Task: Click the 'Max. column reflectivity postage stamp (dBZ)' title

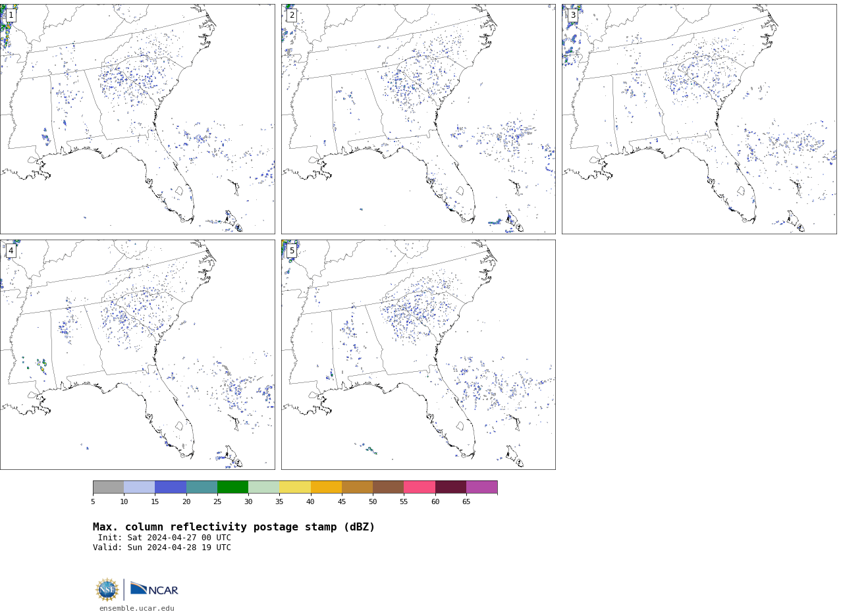Action: click(x=234, y=527)
